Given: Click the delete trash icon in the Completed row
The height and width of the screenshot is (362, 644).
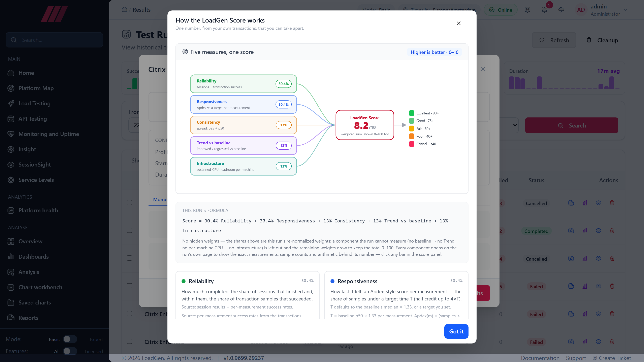Looking at the screenshot, I should coord(612,231).
